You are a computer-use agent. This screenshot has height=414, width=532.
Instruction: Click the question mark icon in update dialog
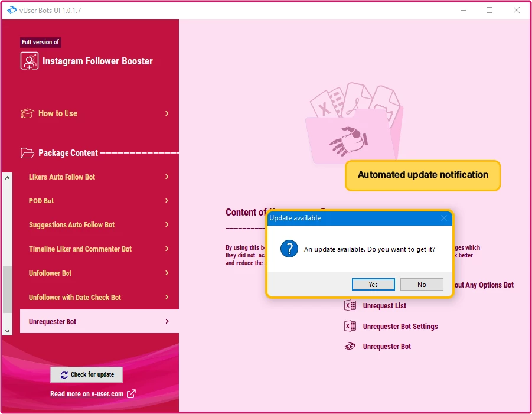(x=289, y=249)
